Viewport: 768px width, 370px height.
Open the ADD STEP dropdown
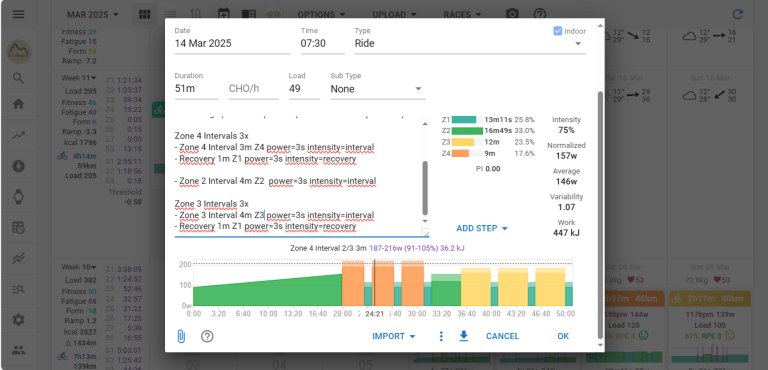click(x=482, y=228)
